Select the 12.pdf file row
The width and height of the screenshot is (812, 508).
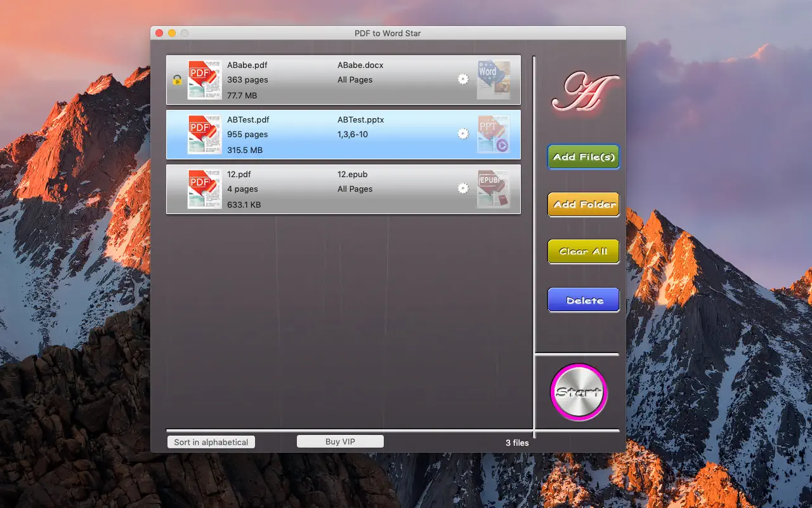343,189
